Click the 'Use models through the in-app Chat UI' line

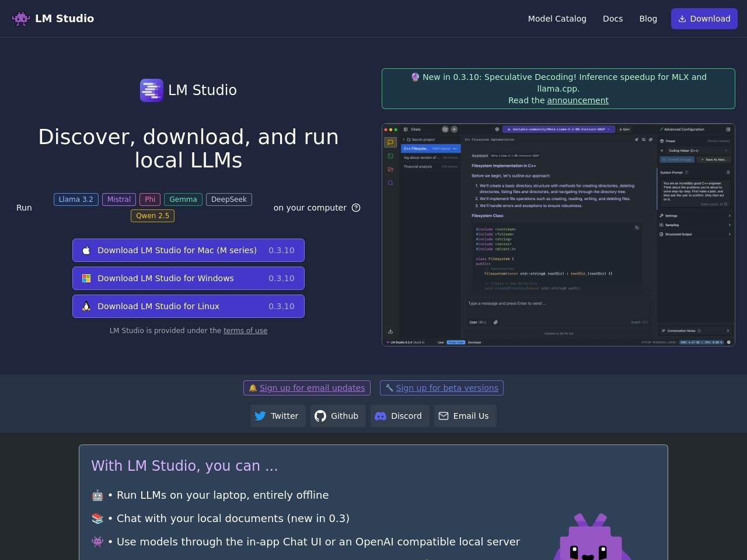coord(318,542)
